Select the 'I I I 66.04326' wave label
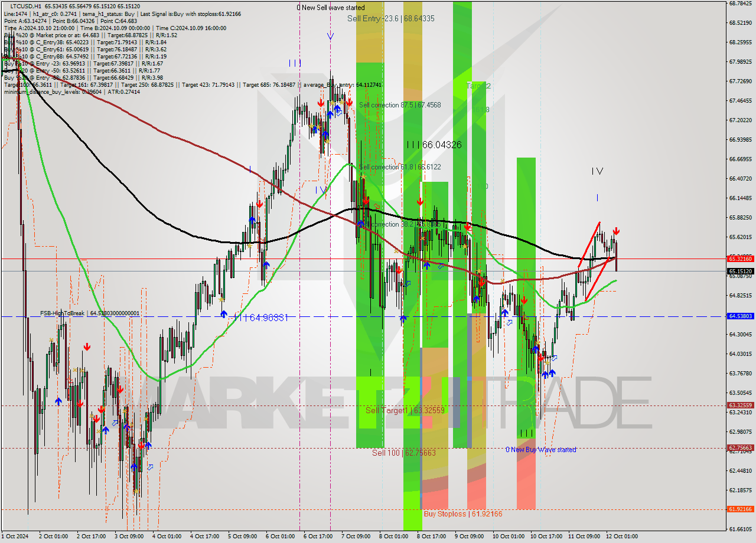The image size is (756, 543). pos(434,145)
